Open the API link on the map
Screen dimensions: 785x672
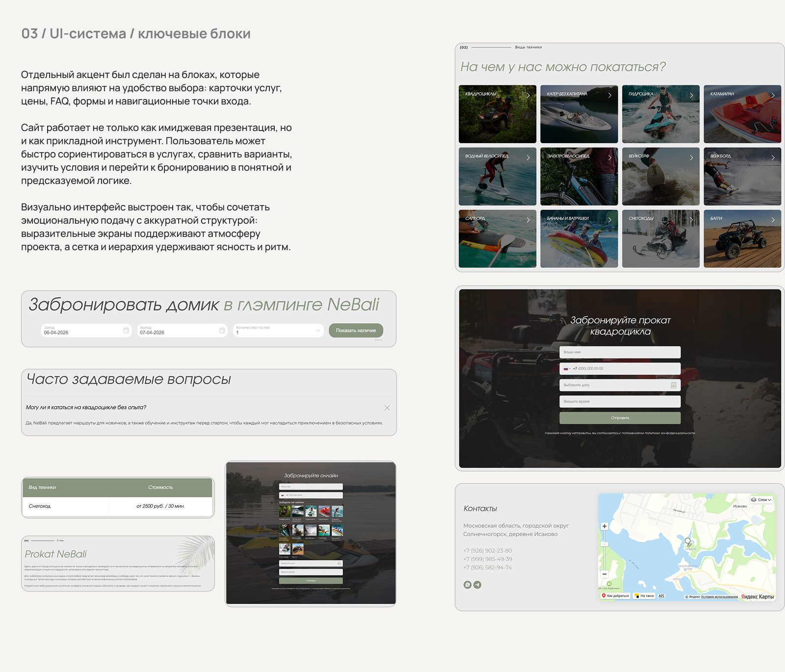pyautogui.click(x=661, y=596)
